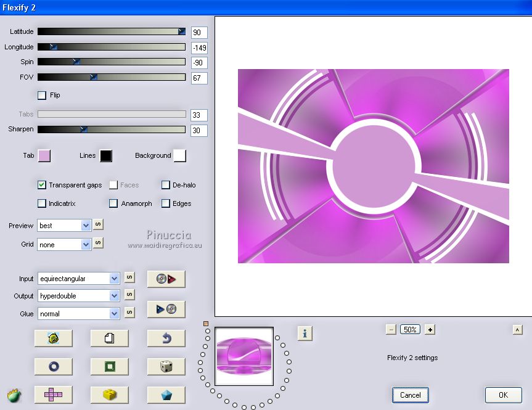The height and width of the screenshot is (410, 532).
Task: Click the yellow mask face button
Action: [x=53, y=338]
